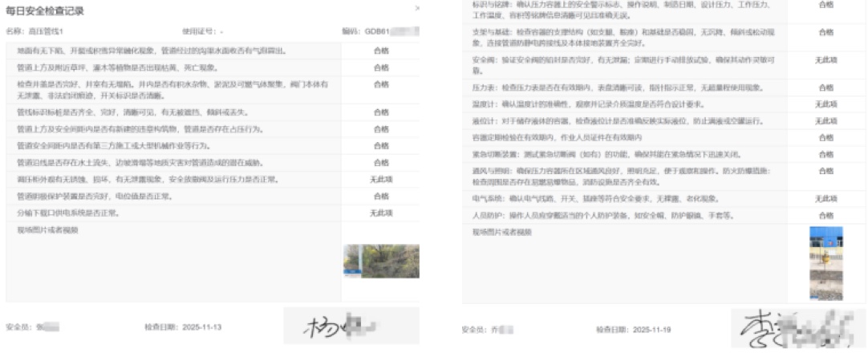Select the 无此项 result for 分输下载口供电系统
The width and height of the screenshot is (868, 353).
tap(380, 213)
